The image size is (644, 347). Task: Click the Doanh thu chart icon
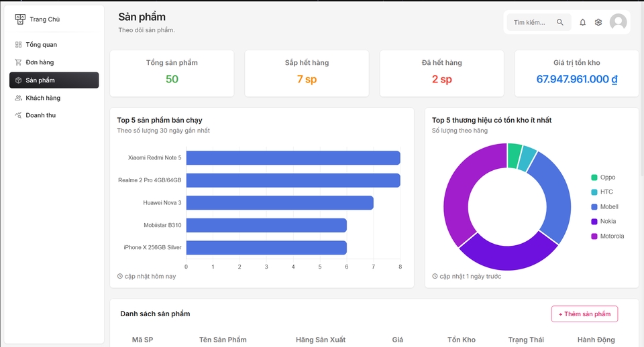19,115
